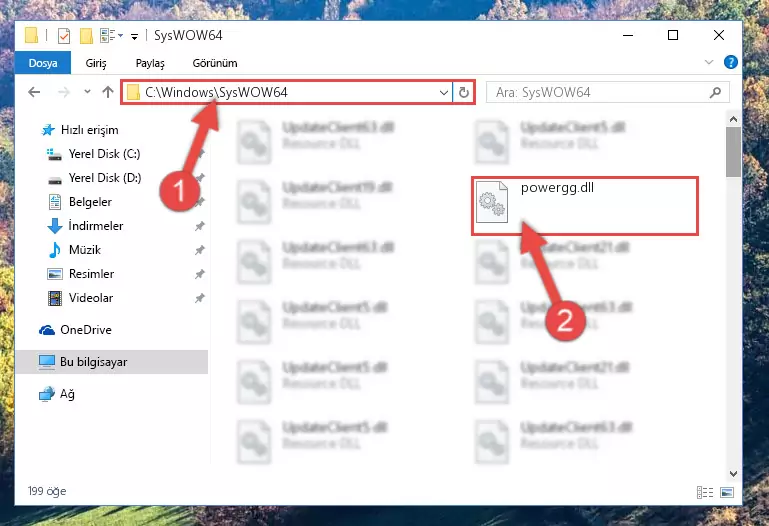Click the Properties quick access toolbar icon

(x=64, y=35)
